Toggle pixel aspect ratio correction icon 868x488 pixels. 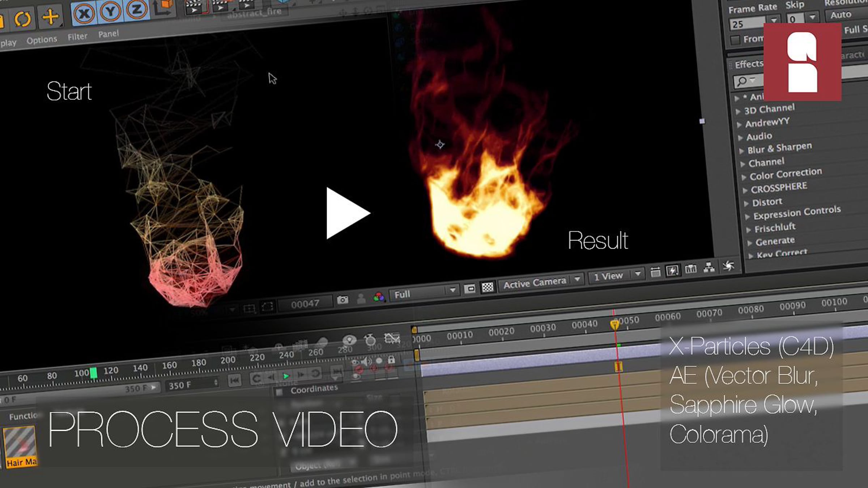[x=655, y=272]
